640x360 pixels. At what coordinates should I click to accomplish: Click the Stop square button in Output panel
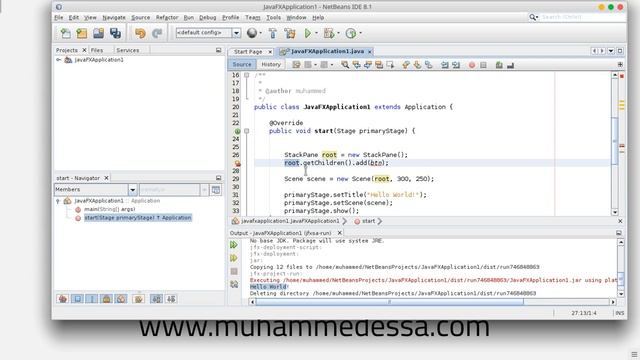tap(234, 271)
